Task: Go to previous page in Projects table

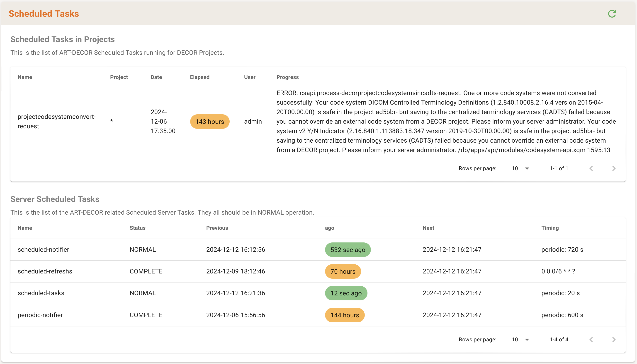Action: click(591, 168)
